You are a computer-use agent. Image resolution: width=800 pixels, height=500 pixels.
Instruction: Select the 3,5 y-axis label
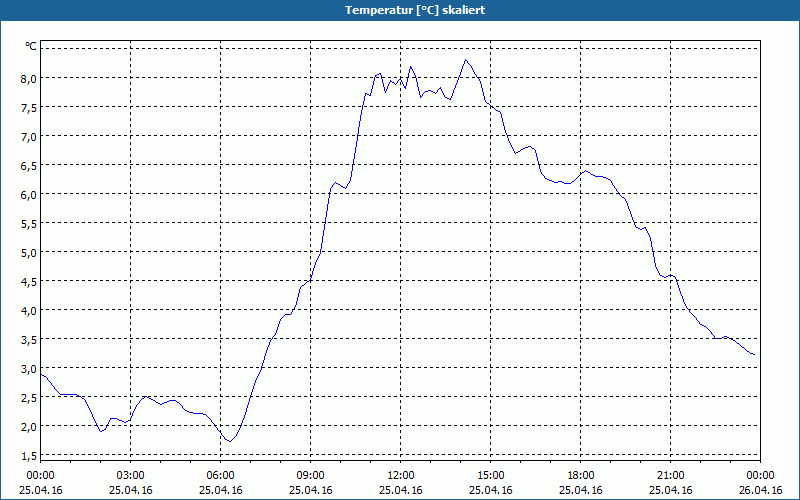tap(29, 339)
